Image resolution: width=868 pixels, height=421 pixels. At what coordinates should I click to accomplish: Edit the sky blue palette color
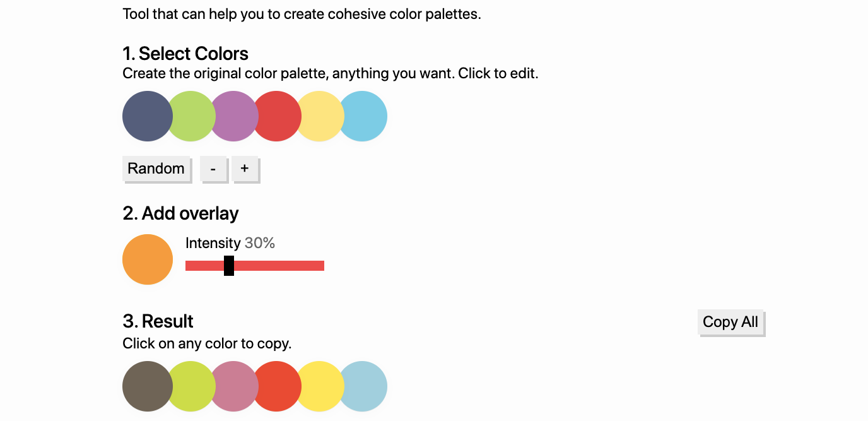[363, 116]
